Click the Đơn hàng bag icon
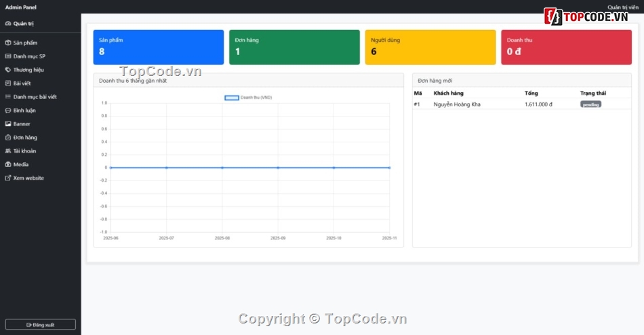The image size is (644, 335). [8, 137]
